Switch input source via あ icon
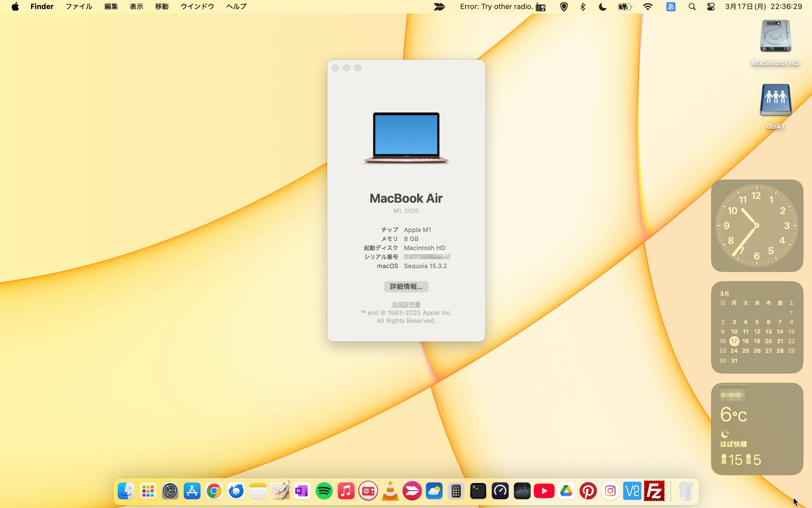 [x=671, y=7]
